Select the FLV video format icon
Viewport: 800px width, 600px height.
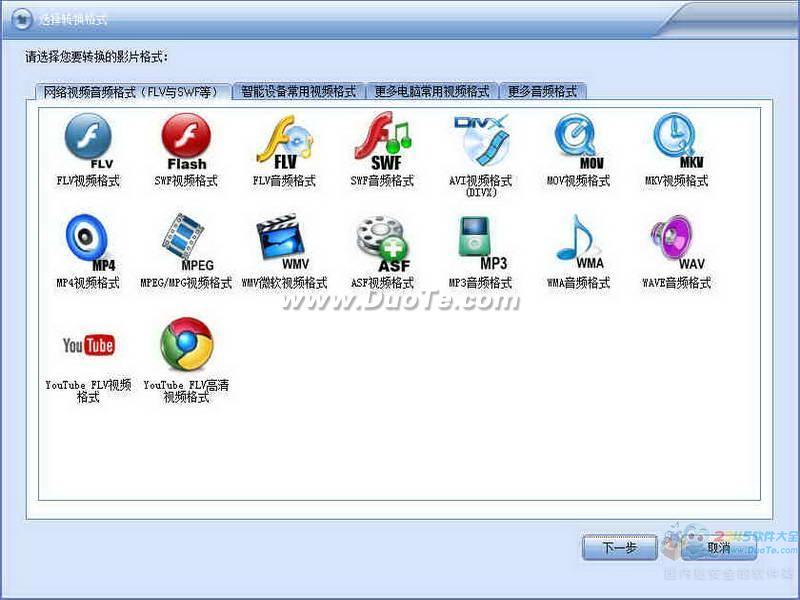click(x=88, y=141)
